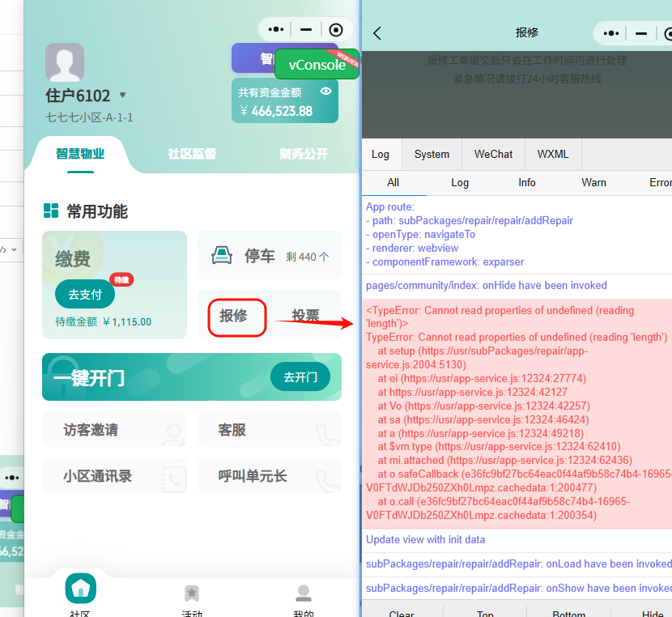Tap the phone icon beside 呼叫单元长
Viewport: 672px width, 617px height.
point(327,475)
